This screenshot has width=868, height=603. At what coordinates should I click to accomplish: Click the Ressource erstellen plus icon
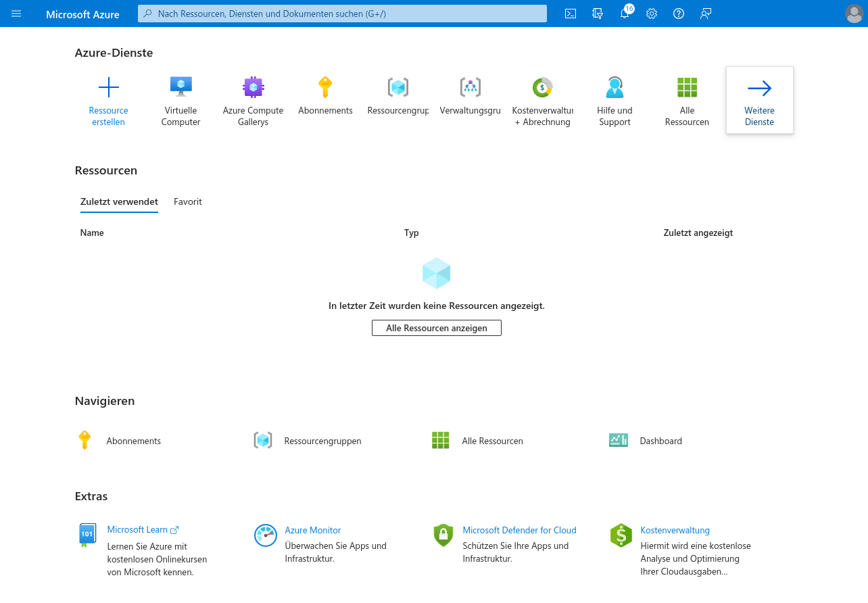pyautogui.click(x=108, y=88)
